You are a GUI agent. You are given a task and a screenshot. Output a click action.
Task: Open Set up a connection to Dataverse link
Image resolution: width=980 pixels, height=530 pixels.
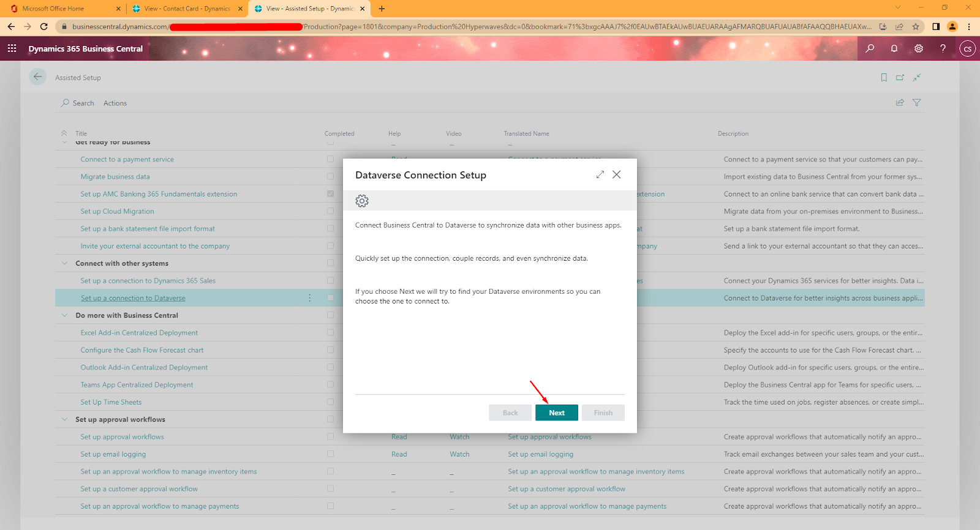(x=133, y=298)
